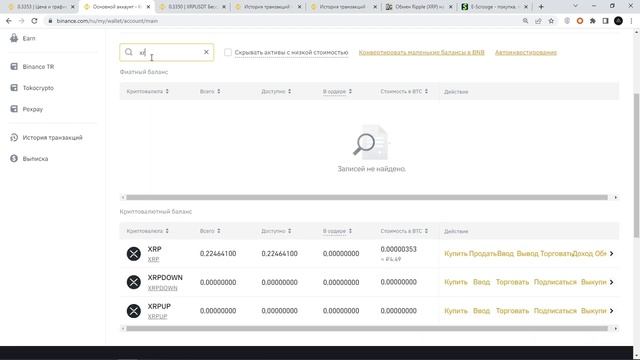
Task: Open the XRPDOWN underlined name link
Action: [x=162, y=288]
